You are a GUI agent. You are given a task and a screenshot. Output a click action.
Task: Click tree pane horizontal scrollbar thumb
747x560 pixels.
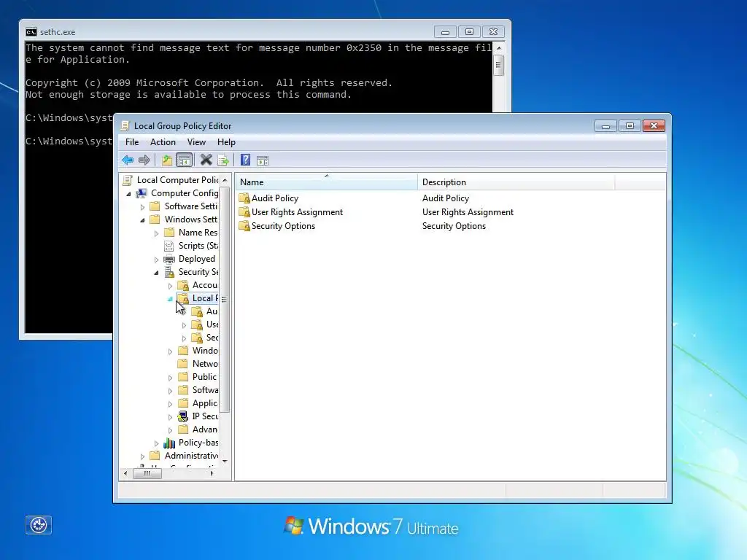click(x=147, y=473)
